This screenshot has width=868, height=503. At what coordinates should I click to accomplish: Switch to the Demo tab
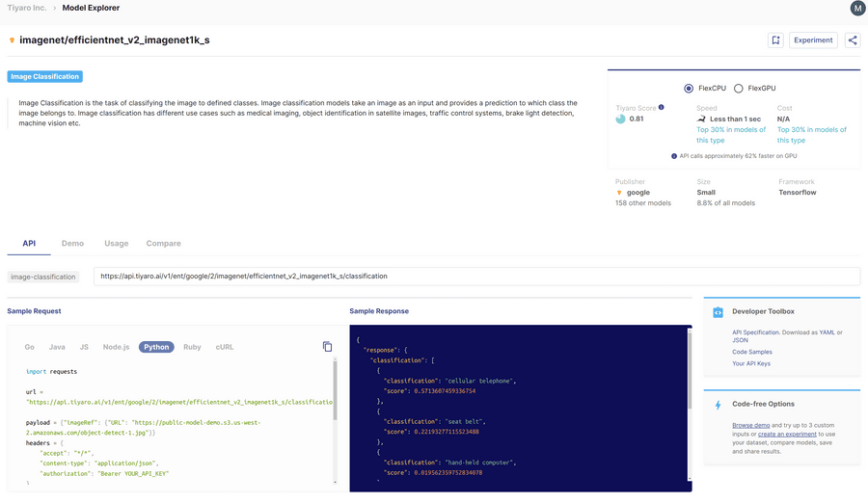coord(72,244)
